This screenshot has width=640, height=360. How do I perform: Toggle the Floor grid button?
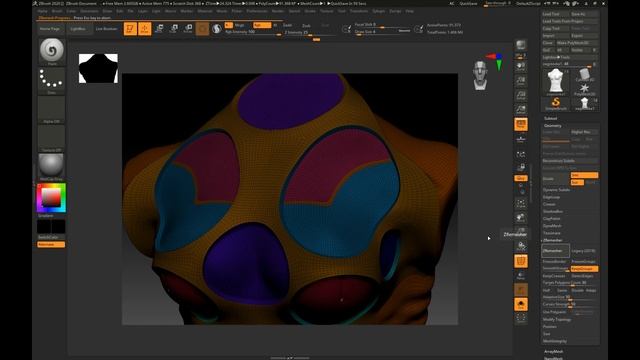click(521, 139)
